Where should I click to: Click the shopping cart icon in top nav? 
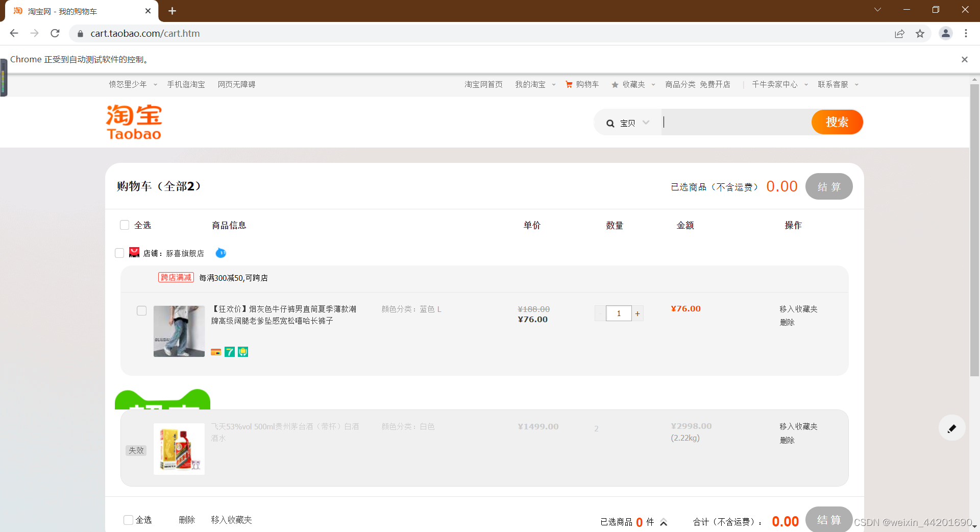click(x=569, y=84)
